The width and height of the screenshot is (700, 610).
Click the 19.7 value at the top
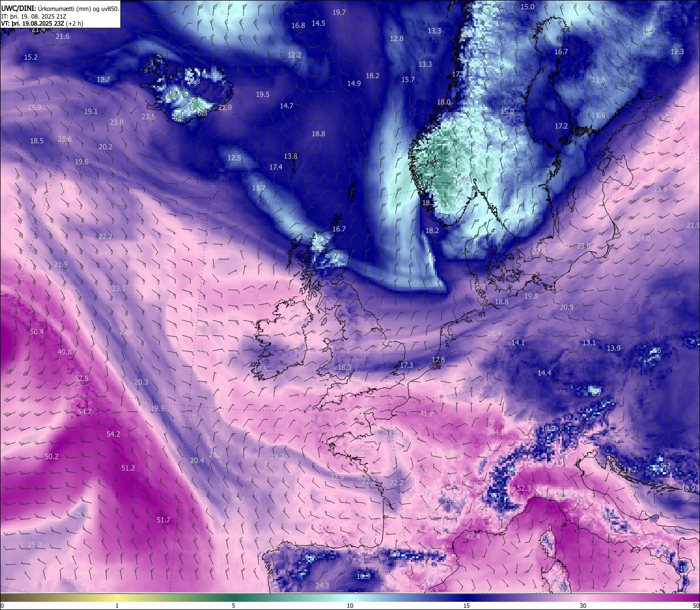coord(339,12)
